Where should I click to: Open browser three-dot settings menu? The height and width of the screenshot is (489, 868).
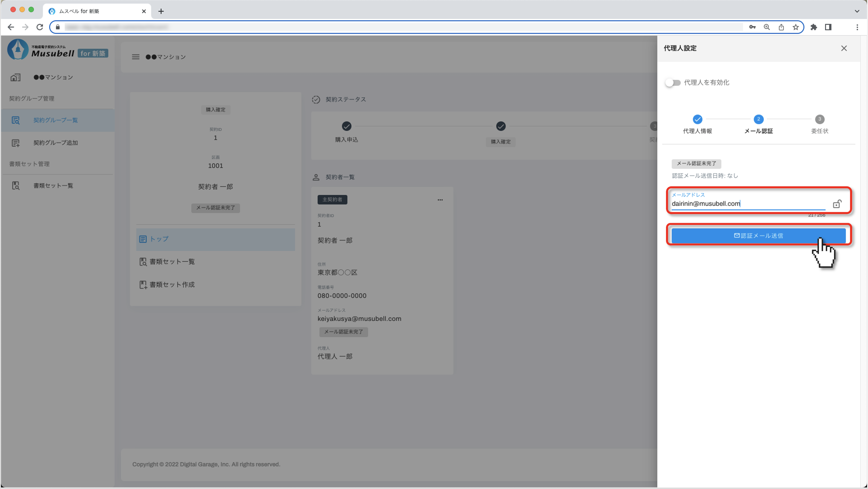pos(857,27)
